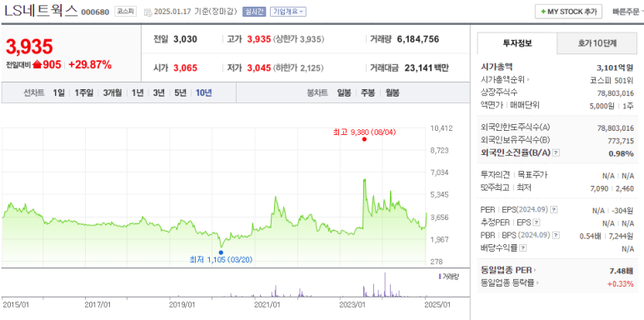Select the 일봉 candle chart

pos(344,92)
